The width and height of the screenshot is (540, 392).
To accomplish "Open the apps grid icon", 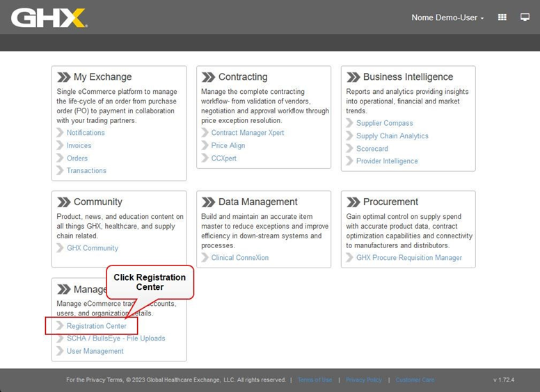I will [502, 17].
